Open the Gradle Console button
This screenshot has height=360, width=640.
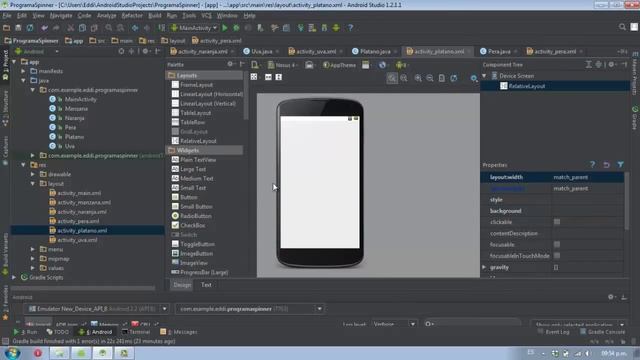(x=602, y=332)
